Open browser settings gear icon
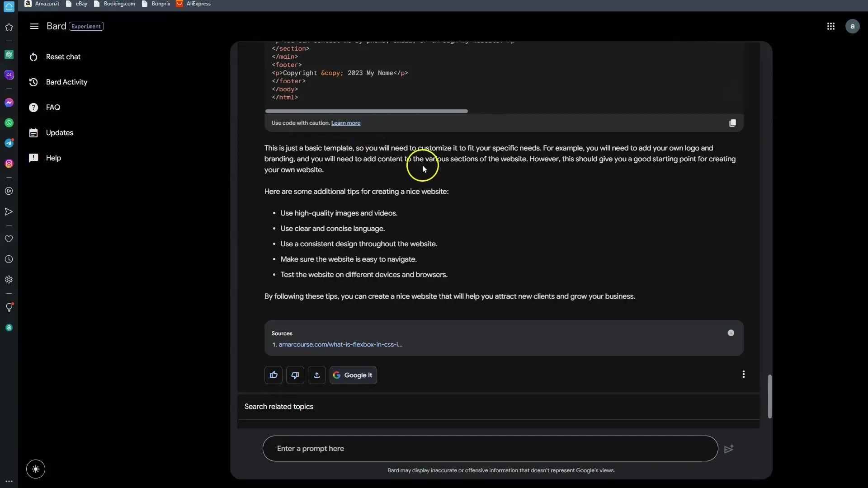This screenshot has height=488, width=868. point(9,280)
